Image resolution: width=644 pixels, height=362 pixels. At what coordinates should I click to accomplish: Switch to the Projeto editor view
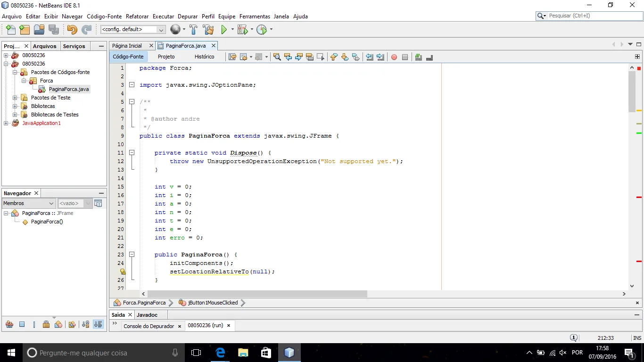coord(166,57)
